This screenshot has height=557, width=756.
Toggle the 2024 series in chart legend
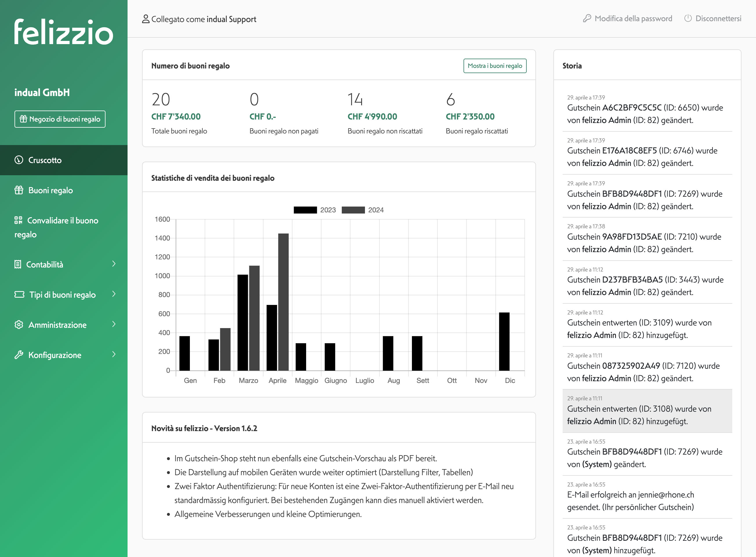(353, 210)
